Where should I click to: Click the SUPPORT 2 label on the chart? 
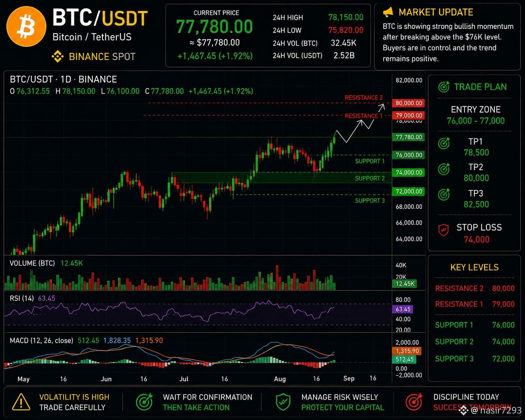point(370,178)
